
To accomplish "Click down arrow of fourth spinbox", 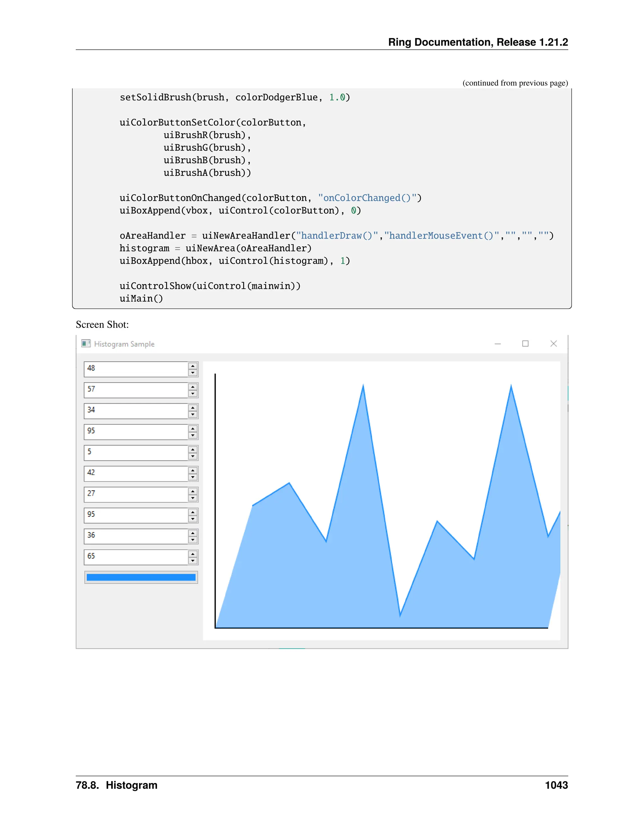I will click(x=193, y=436).
